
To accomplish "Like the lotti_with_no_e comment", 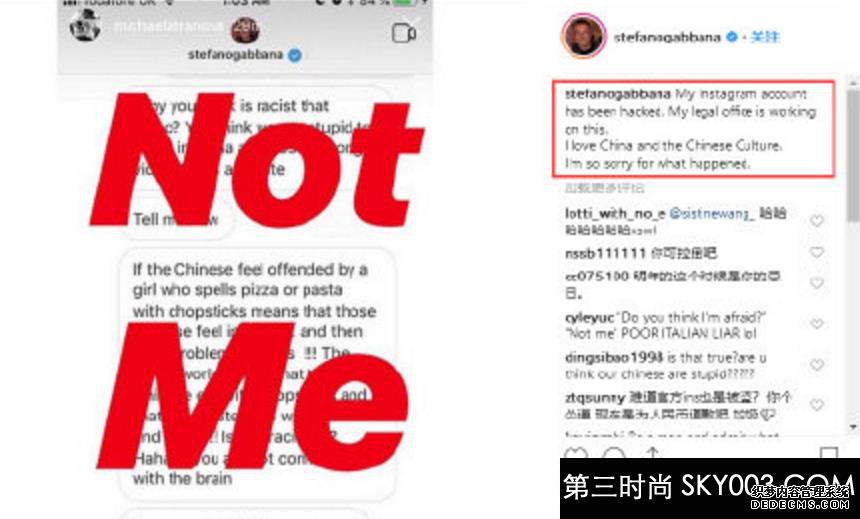I will [x=817, y=221].
